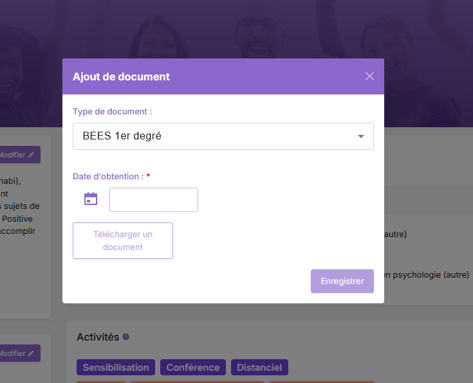473x383 pixels.
Task: Show the info tooltip icon next to Activités
Action: 126,337
